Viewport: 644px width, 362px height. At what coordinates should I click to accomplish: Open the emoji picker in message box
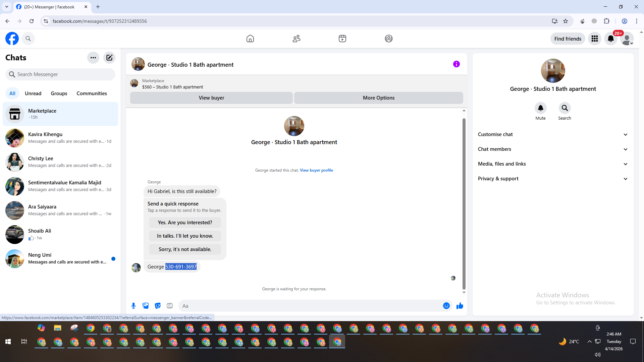pyautogui.click(x=446, y=306)
